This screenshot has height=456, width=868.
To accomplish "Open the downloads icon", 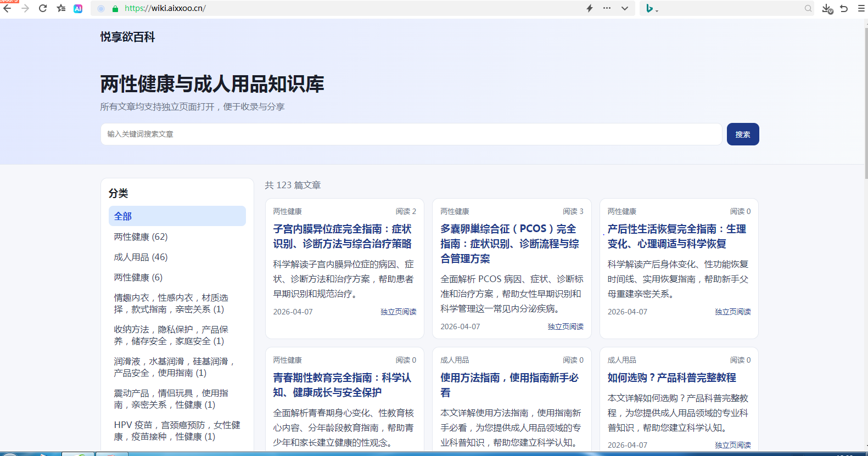I will pyautogui.click(x=827, y=8).
